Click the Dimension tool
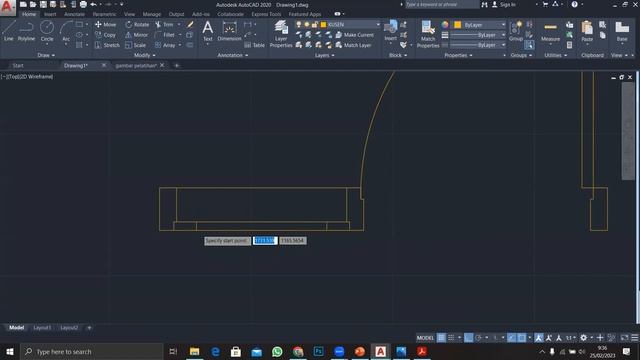This screenshot has height=360, width=640. [229, 31]
